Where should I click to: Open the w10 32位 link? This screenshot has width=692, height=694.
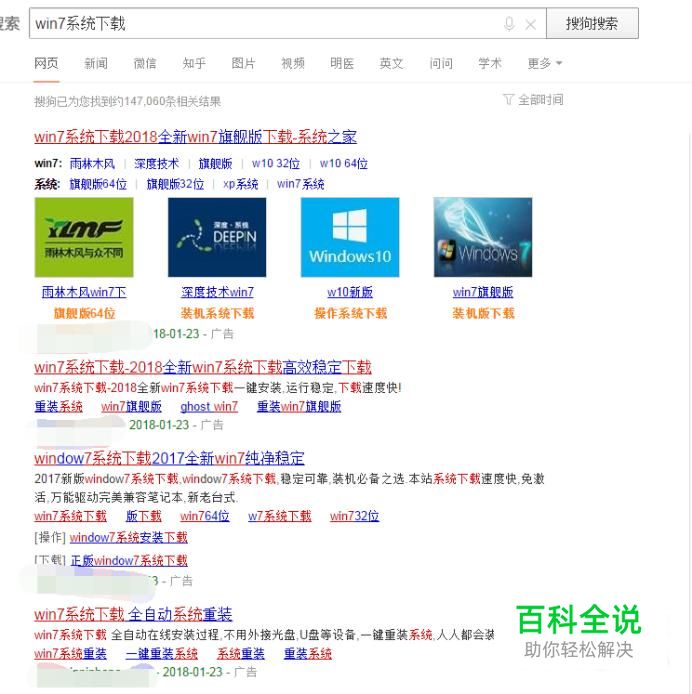click(x=276, y=164)
